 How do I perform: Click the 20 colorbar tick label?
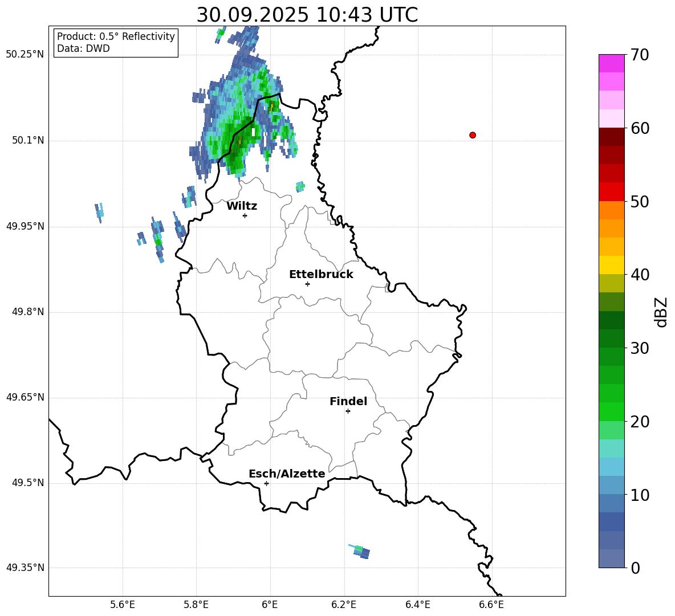640,422
